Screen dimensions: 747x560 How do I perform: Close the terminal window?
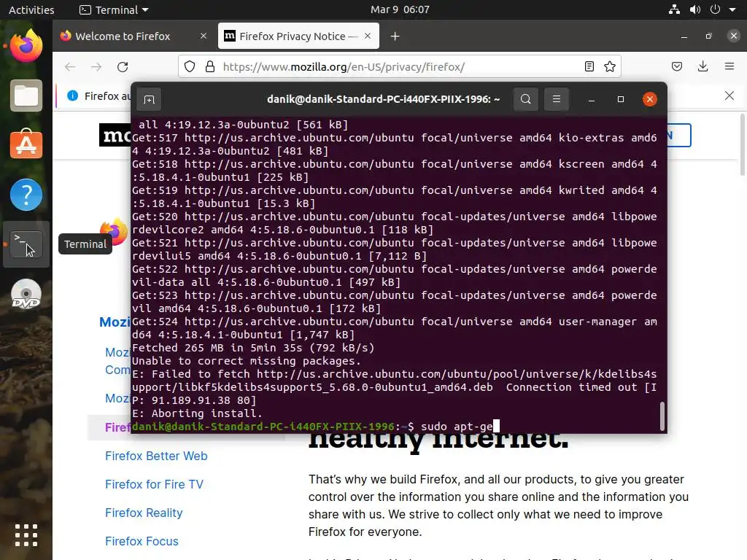pos(650,99)
